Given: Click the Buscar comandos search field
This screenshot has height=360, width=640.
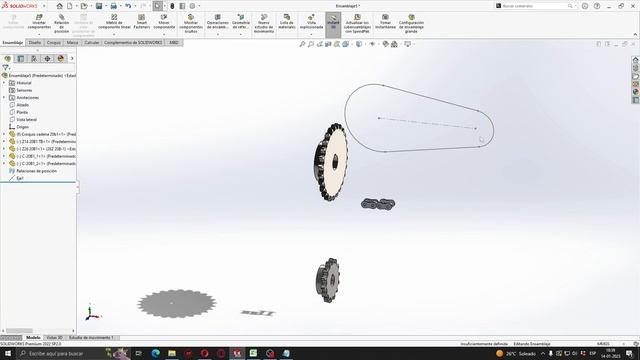Looking at the screenshot, I should click(x=534, y=6).
